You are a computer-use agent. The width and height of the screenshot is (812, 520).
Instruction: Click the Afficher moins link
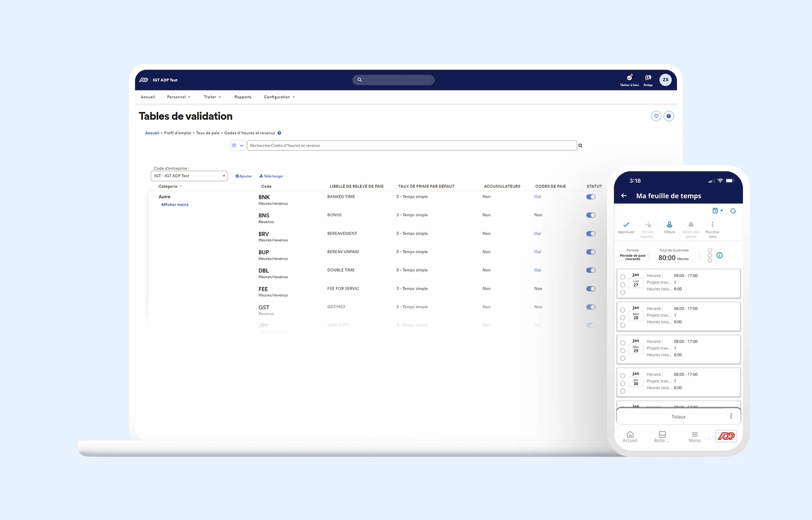coord(174,204)
